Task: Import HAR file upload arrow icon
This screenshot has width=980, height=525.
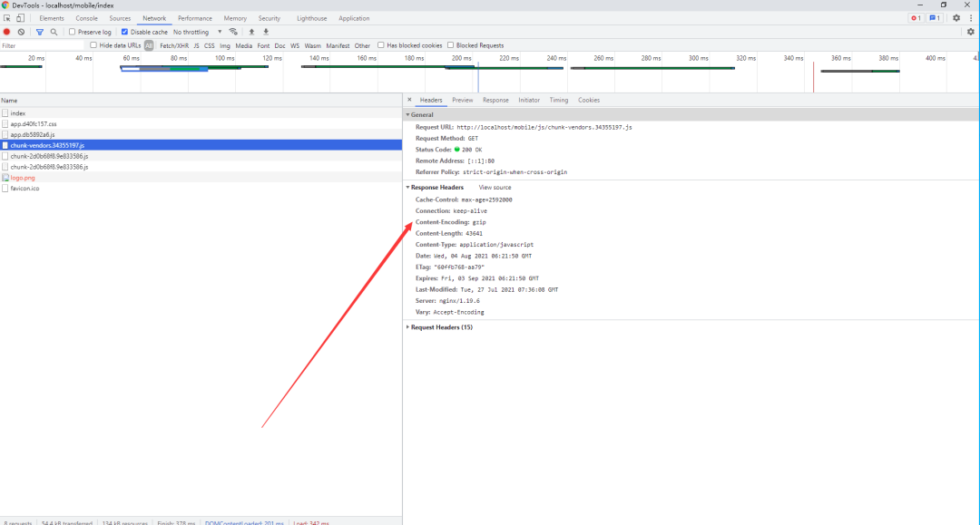Action: pos(251,32)
